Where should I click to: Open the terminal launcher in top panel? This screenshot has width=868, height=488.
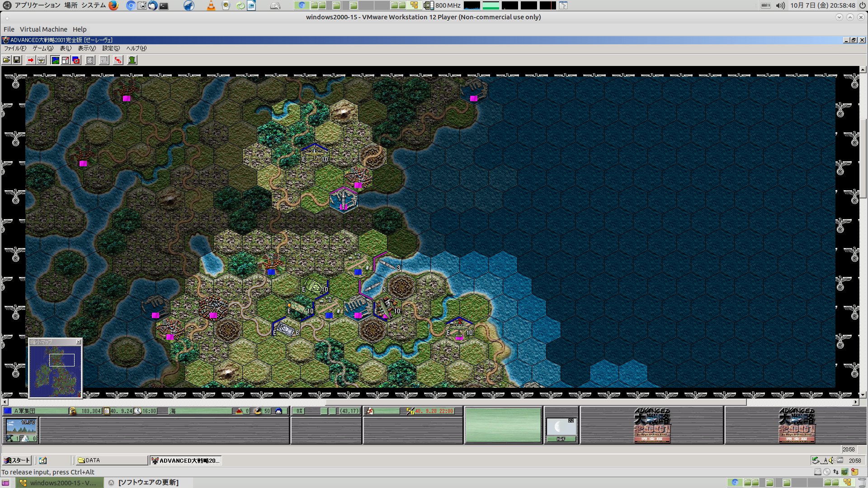164,5
